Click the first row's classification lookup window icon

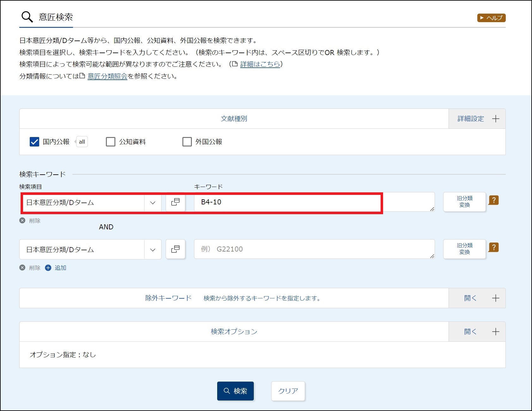[x=175, y=202]
